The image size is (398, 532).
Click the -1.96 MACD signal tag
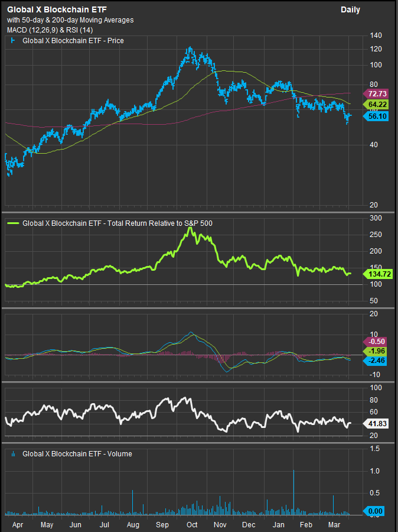click(376, 351)
